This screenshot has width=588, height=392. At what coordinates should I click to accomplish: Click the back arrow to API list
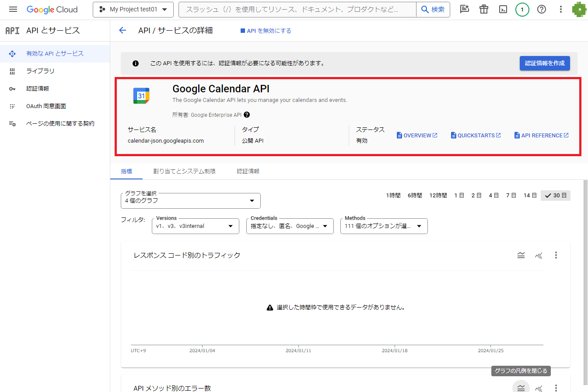pos(122,31)
